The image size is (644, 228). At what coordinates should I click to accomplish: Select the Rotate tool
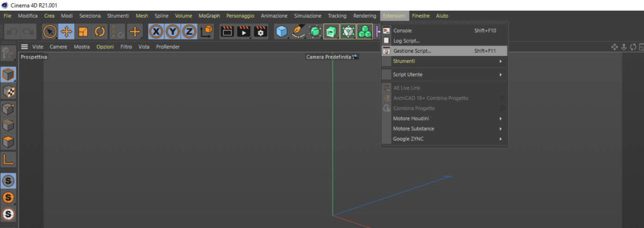[100, 31]
